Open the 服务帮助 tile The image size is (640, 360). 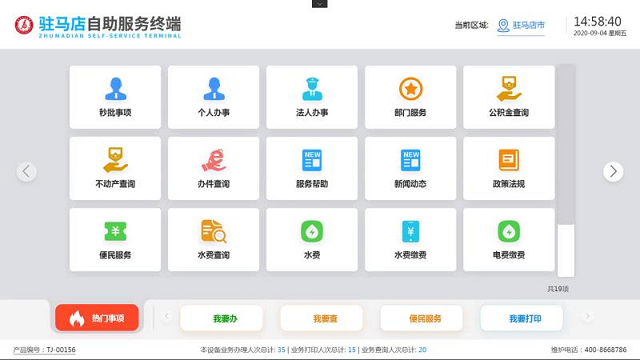[312, 168]
